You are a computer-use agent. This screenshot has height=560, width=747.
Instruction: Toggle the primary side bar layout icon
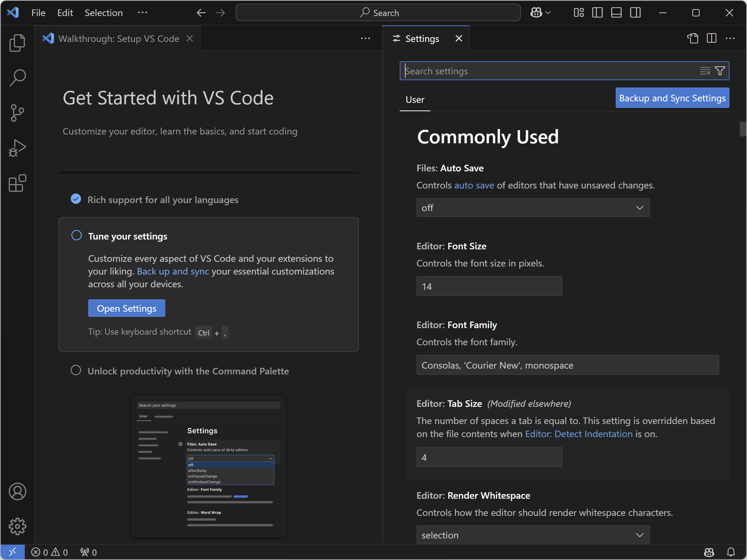tap(597, 13)
